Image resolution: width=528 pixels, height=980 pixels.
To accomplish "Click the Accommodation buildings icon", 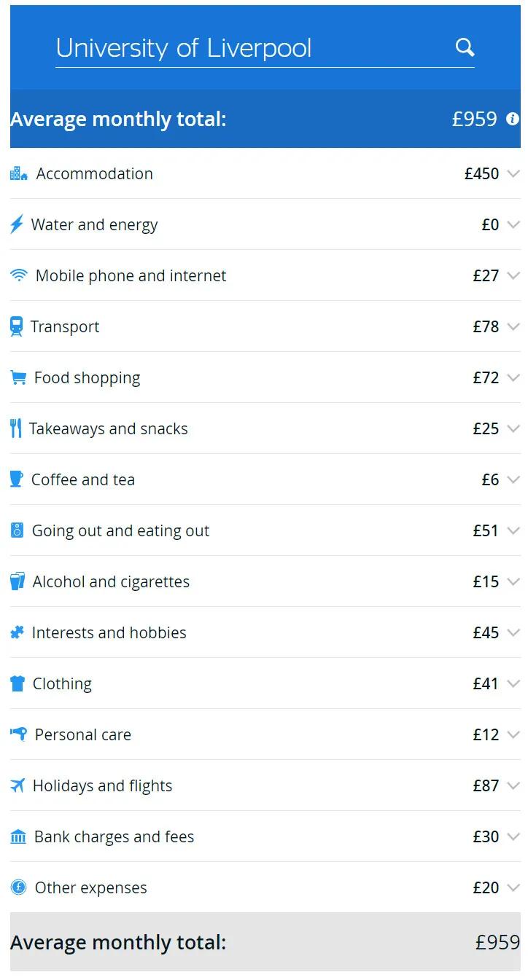I will (18, 173).
